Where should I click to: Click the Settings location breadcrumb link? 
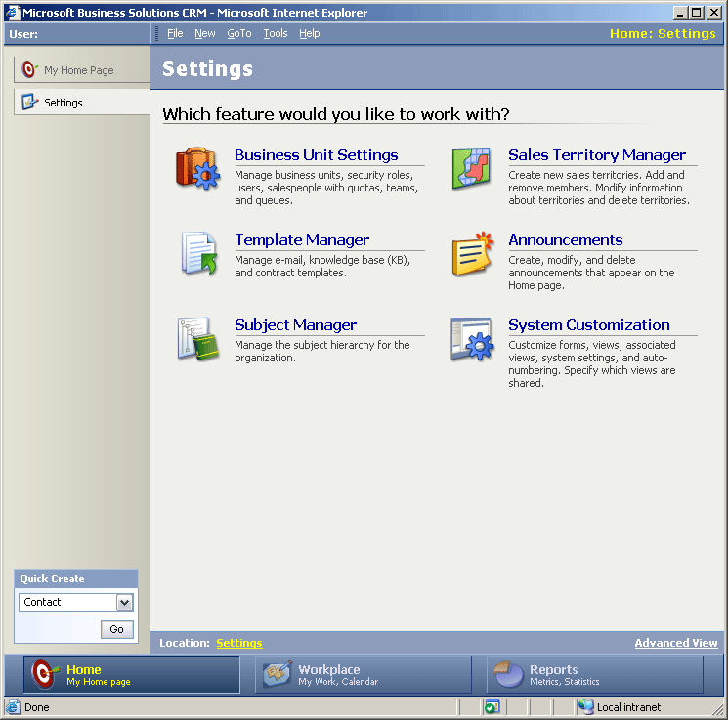239,643
